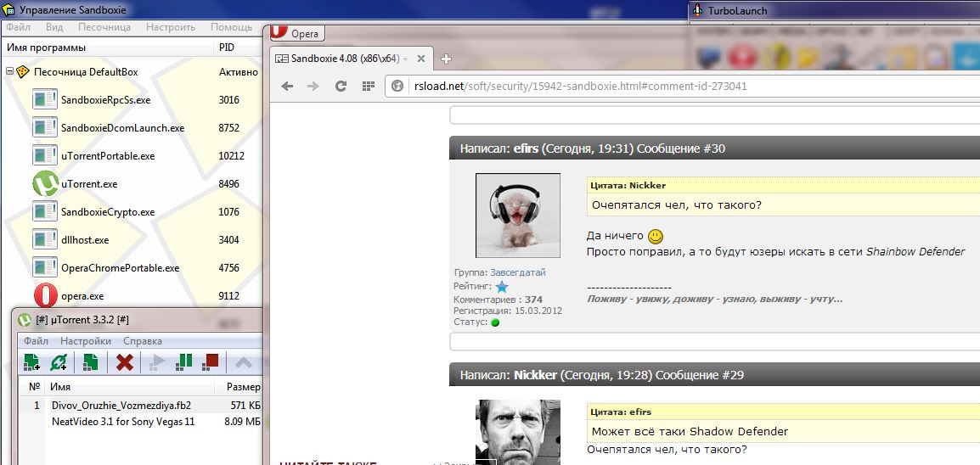This screenshot has width=980, height=465.
Task: Open a new tab in Opera
Action: 447,59
